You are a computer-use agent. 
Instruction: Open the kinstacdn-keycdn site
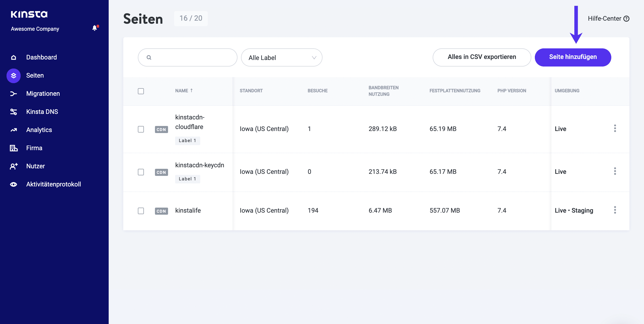[200, 165]
